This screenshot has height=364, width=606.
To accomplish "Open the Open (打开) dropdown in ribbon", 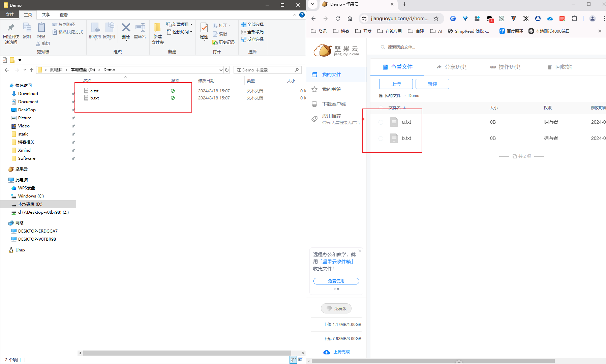I will [222, 26].
